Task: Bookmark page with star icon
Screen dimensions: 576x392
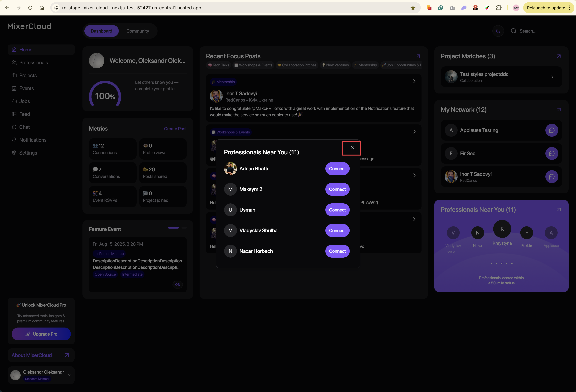Action: pyautogui.click(x=413, y=8)
